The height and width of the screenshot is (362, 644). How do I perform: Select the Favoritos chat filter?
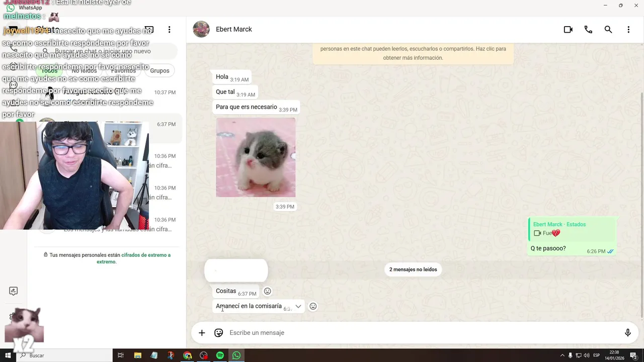123,70
